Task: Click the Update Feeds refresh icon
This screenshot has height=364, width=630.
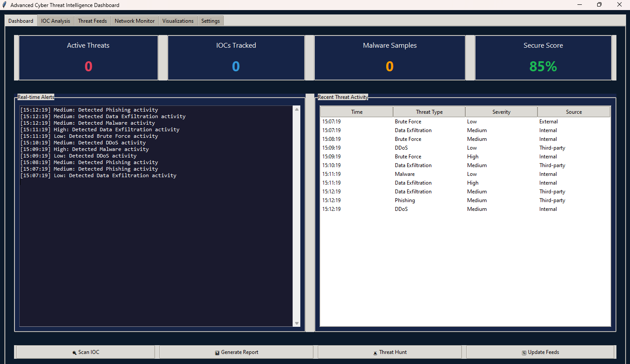Action: pyautogui.click(x=524, y=353)
